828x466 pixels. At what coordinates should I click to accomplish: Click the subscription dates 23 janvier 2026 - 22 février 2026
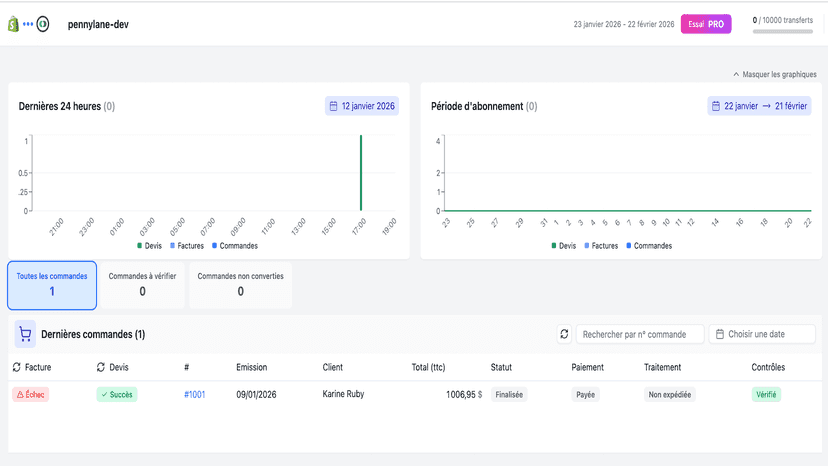(x=624, y=24)
